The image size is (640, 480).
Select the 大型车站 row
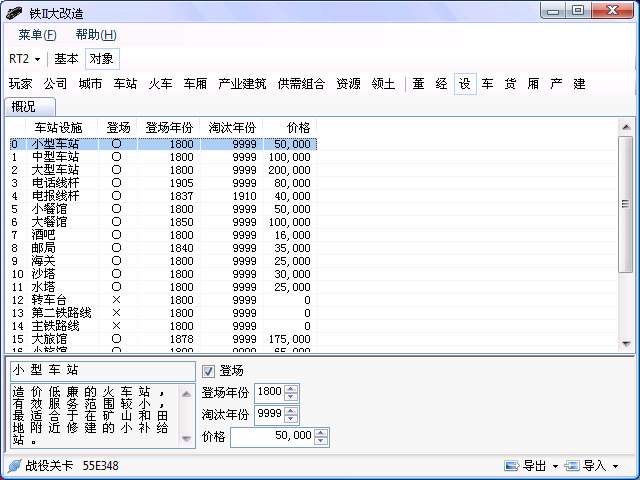tap(163, 170)
